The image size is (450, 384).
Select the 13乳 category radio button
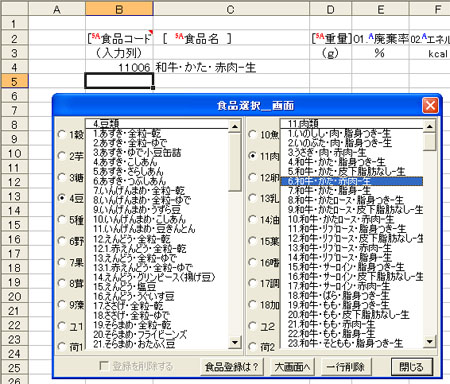tap(253, 198)
